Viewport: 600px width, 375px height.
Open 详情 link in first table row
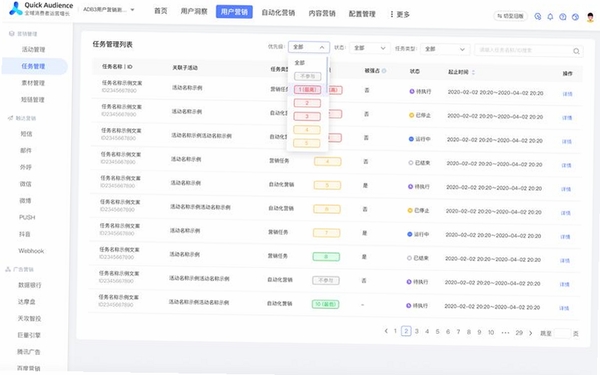567,94
